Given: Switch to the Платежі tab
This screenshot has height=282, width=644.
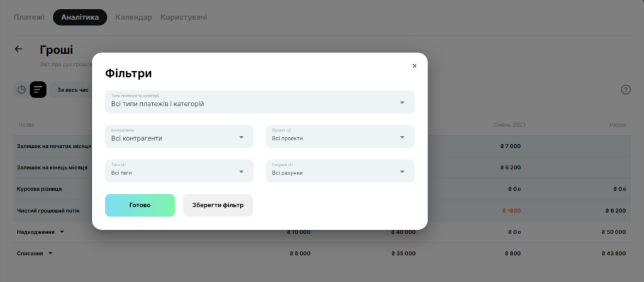Looking at the screenshot, I should click(x=29, y=17).
